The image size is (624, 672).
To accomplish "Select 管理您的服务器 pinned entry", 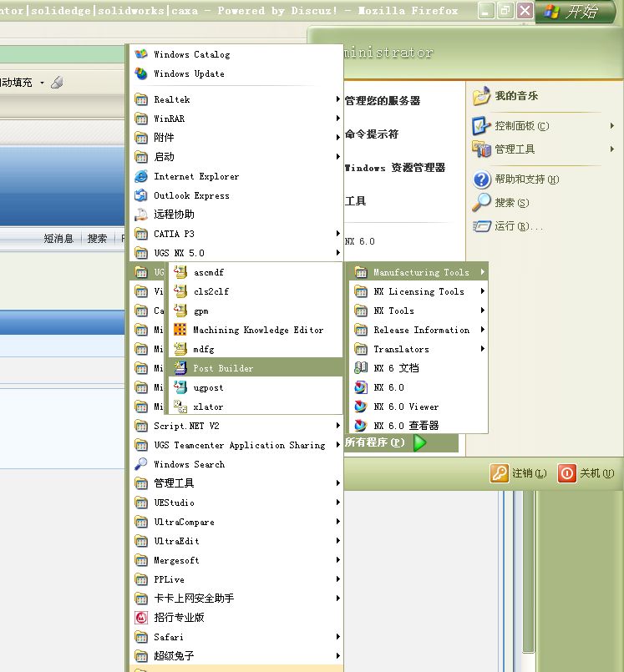I will click(x=383, y=101).
